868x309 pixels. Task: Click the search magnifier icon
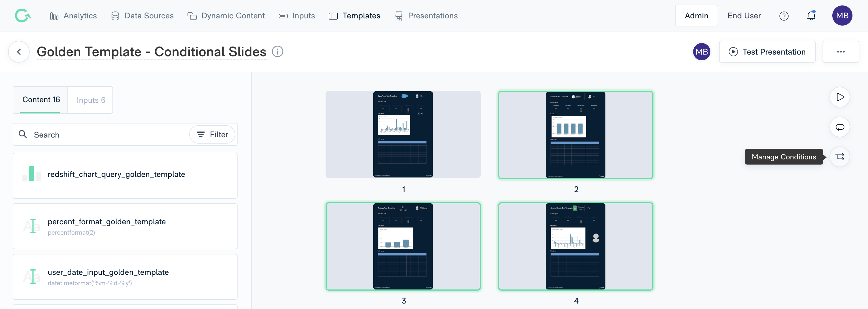pos(23,134)
